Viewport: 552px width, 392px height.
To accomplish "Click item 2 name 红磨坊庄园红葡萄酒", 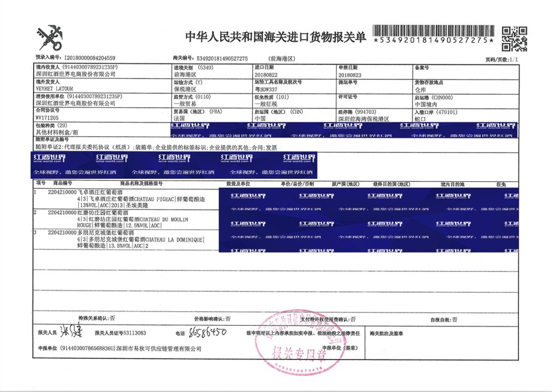I will pyautogui.click(x=103, y=213).
